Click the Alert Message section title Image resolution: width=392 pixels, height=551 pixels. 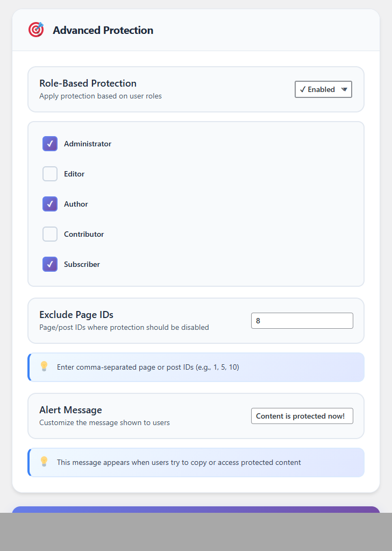coord(70,409)
